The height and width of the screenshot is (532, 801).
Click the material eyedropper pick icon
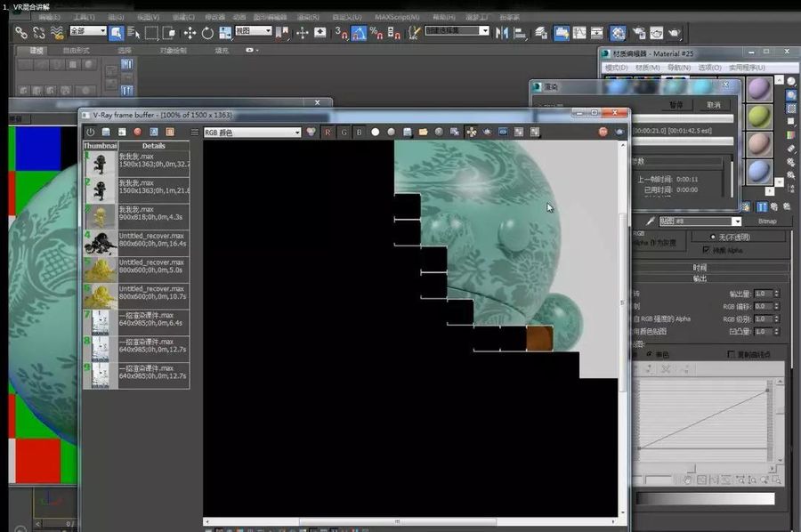pos(650,221)
